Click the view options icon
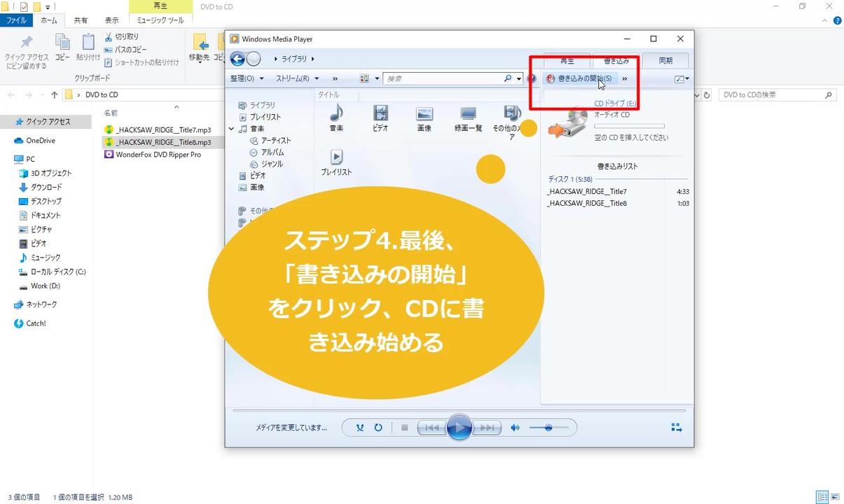The image size is (844, 504). (x=364, y=78)
